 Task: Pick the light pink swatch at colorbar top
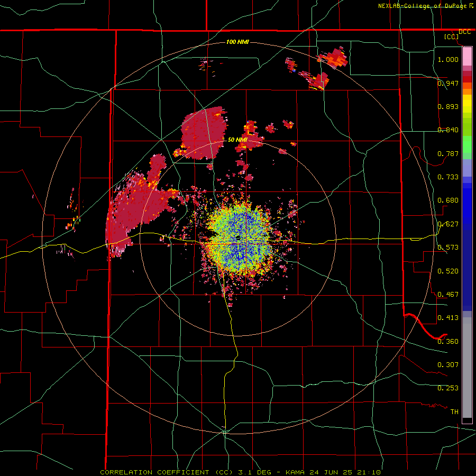(x=467, y=56)
